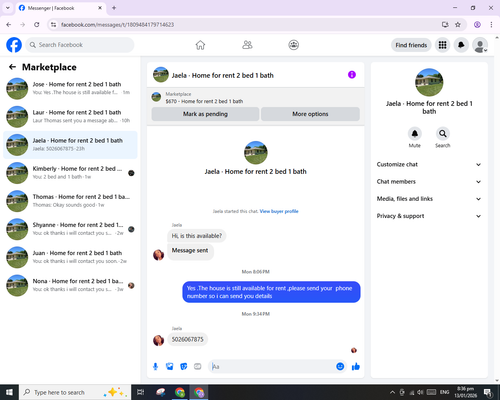This screenshot has width=500, height=400.
Task: Bookmark this page star icon
Action: click(458, 24)
